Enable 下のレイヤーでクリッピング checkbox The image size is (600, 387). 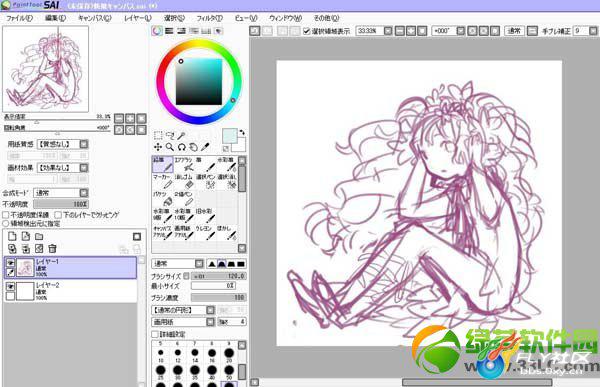(58, 215)
